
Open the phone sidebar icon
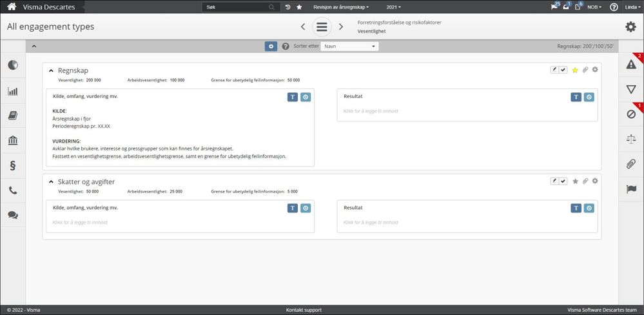13,190
